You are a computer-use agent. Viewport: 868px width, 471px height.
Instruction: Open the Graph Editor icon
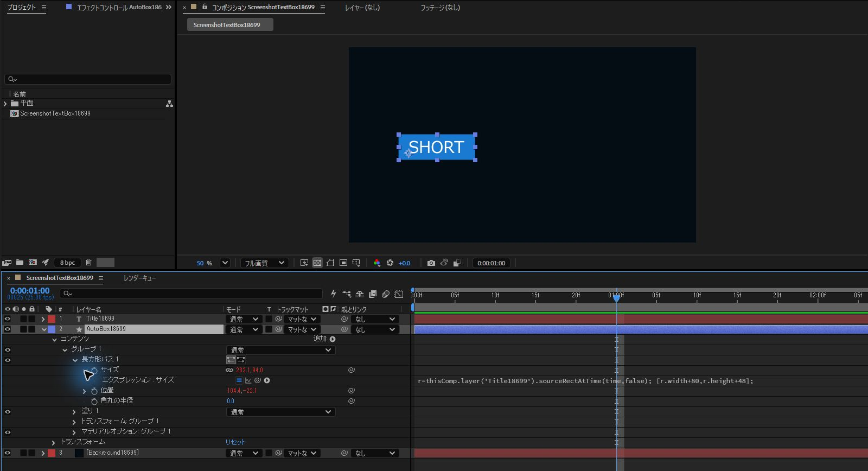(x=399, y=294)
